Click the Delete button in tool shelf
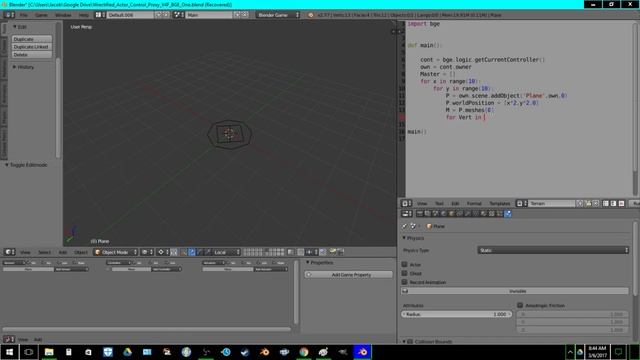 (x=32, y=54)
